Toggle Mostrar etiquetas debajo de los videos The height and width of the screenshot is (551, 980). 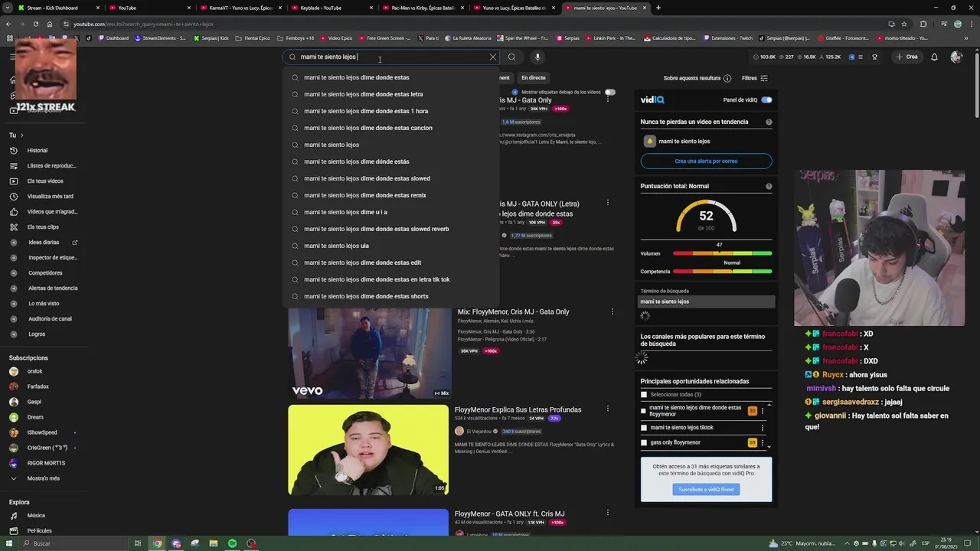click(610, 92)
